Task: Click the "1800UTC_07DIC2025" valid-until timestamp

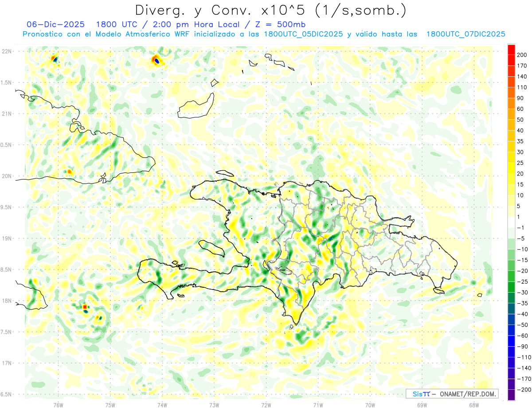Action: pyautogui.click(x=466, y=34)
